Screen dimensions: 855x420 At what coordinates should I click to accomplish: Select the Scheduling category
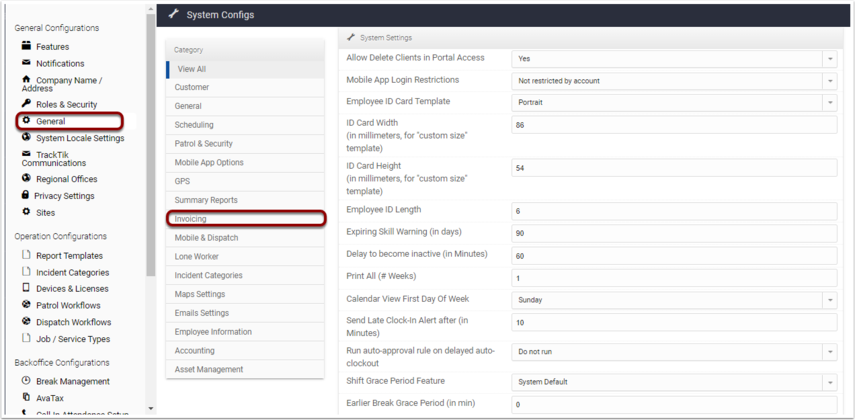(245, 125)
